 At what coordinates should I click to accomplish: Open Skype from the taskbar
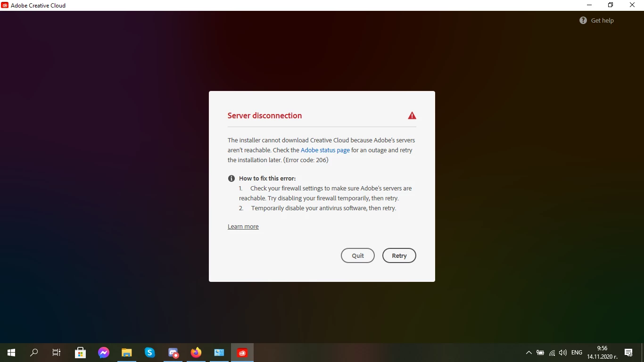150,353
